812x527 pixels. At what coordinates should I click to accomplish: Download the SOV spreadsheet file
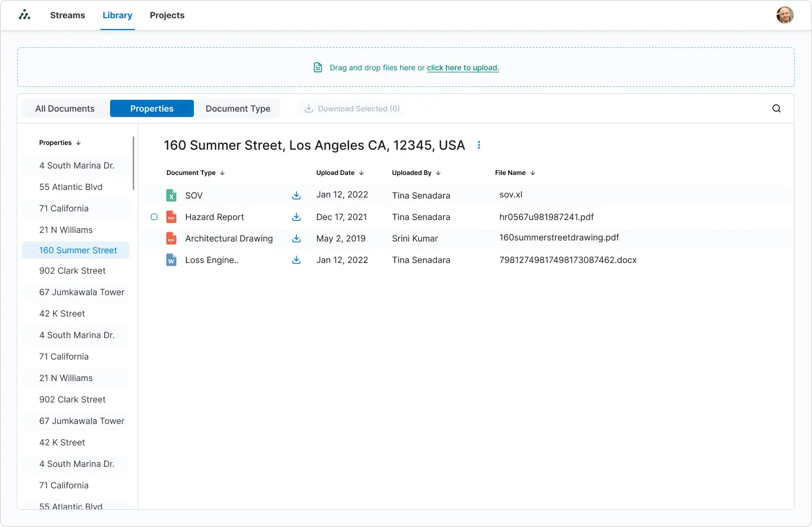pyautogui.click(x=296, y=195)
